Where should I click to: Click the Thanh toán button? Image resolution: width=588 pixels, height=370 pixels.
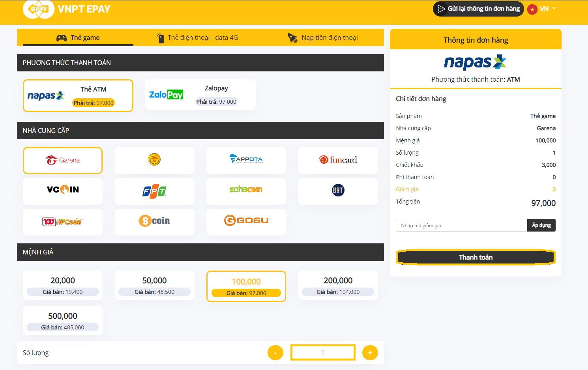476,257
